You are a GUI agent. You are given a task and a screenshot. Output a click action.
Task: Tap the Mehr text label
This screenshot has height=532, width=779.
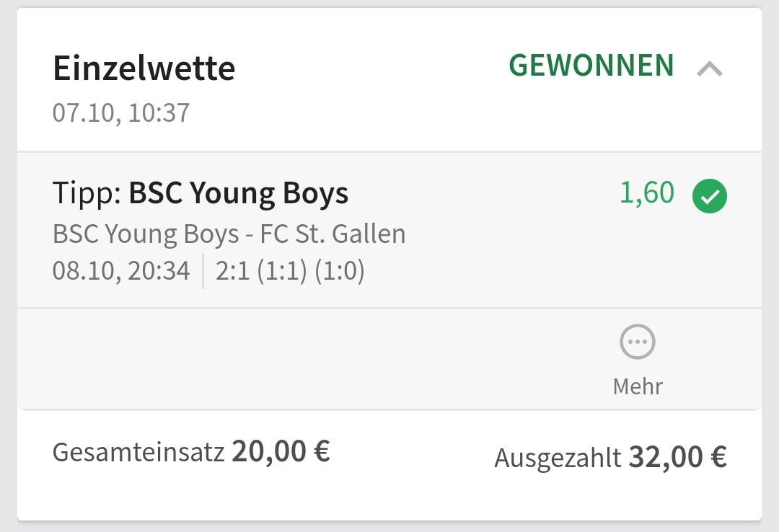point(638,386)
